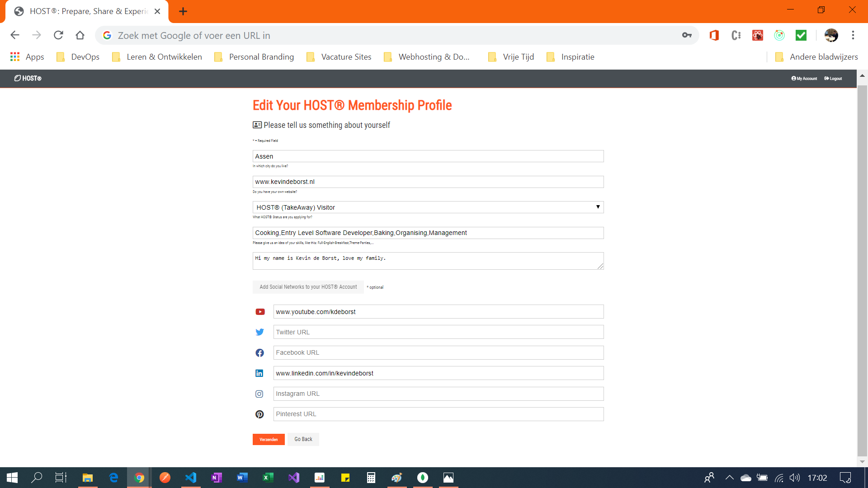This screenshot has width=868, height=488.
Task: Open the Windows notification center icon
Action: click(x=845, y=478)
